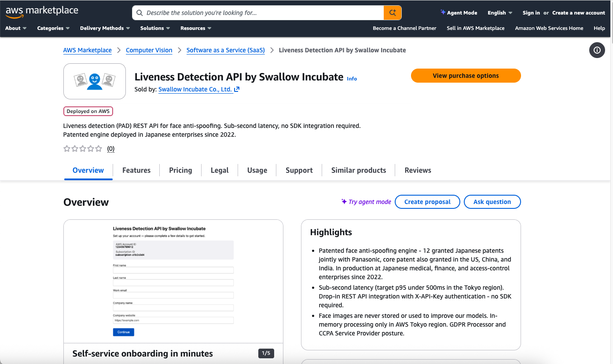This screenshot has width=613, height=364.
Task: Expand the About menu
Action: click(x=16, y=28)
